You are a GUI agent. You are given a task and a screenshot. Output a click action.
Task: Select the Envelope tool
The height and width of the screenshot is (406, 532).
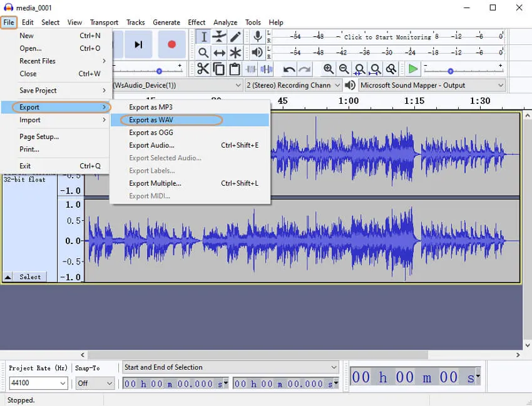click(219, 37)
